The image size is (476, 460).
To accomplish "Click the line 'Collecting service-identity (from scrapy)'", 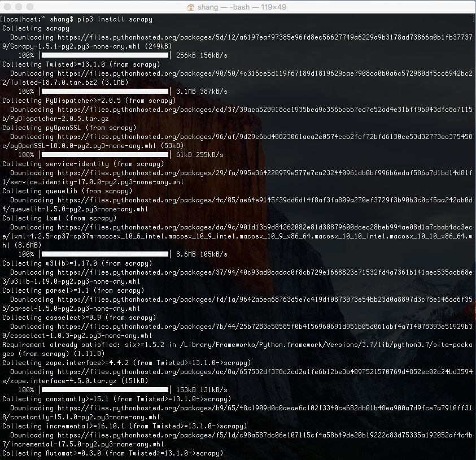I will [83, 164].
